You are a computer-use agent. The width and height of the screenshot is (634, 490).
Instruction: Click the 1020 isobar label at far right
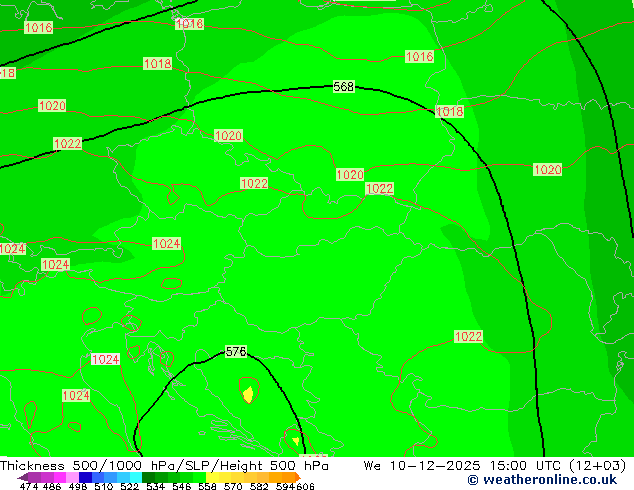click(x=547, y=169)
